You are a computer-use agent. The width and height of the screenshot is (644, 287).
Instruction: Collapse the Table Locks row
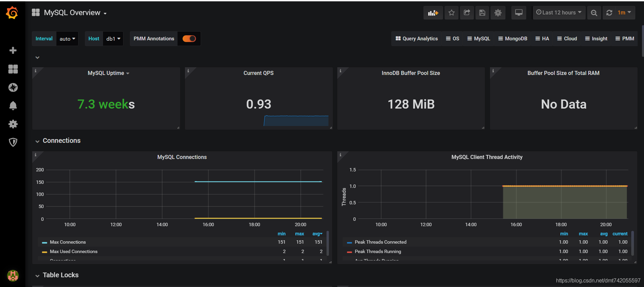(x=60, y=275)
